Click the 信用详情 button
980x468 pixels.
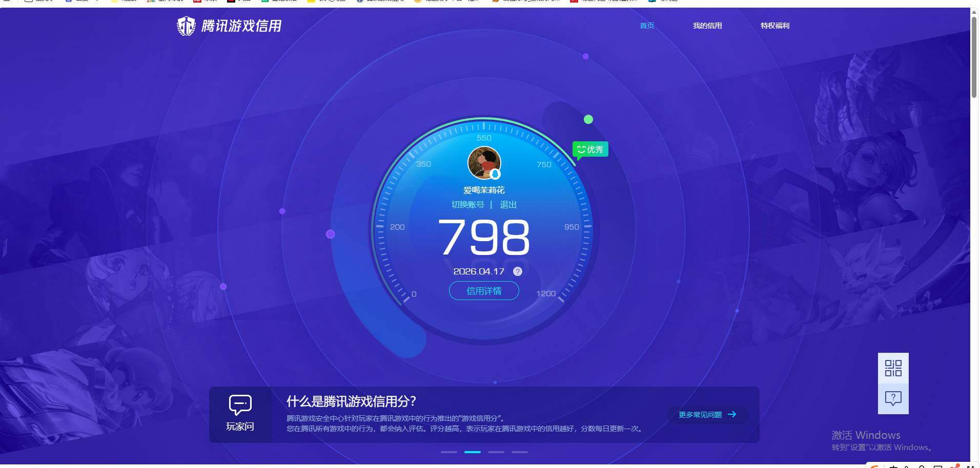484,290
